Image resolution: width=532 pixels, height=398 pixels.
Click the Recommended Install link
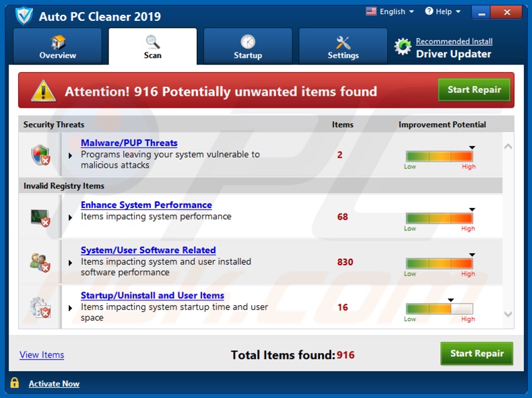[454, 41]
